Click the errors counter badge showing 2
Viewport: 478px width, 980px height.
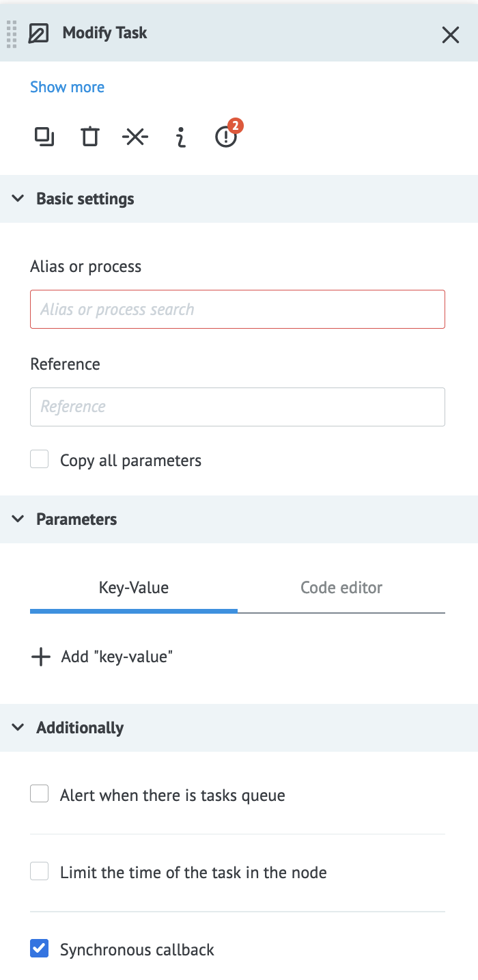point(234,126)
